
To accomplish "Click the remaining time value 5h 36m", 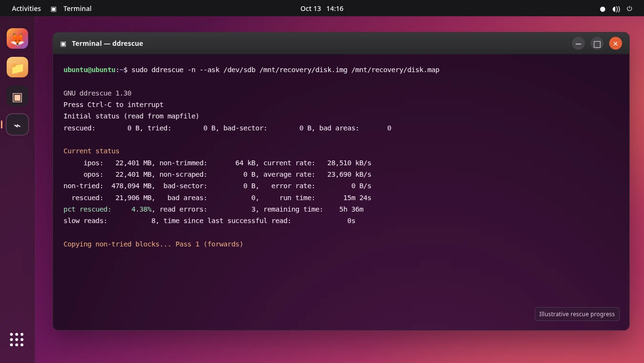I will point(352,209).
